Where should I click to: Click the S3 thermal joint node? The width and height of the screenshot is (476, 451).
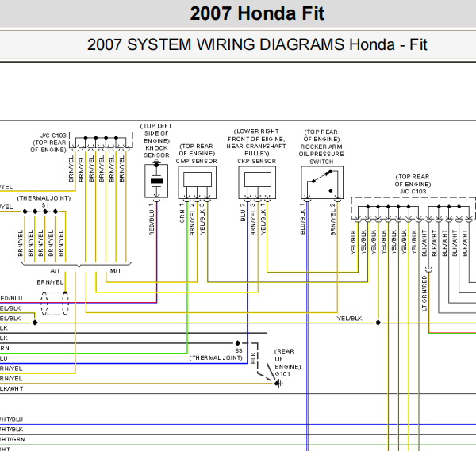click(x=238, y=343)
